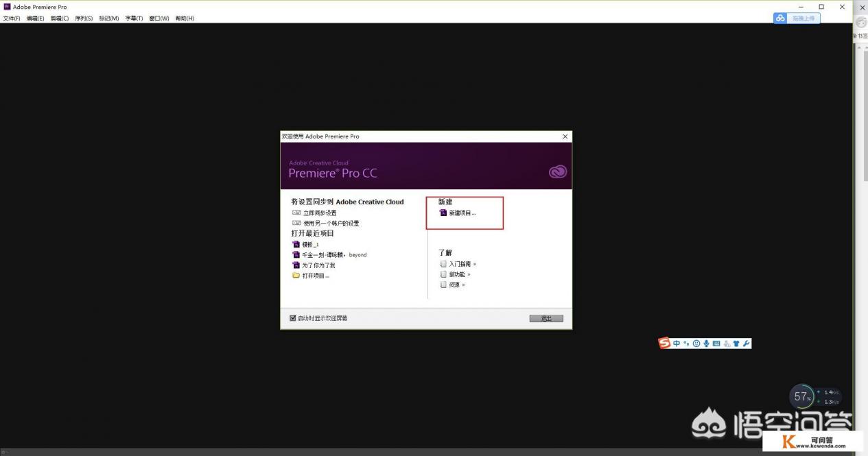This screenshot has width=868, height=456.
Task: Open the 剪辑(C) menu
Action: (x=60, y=19)
